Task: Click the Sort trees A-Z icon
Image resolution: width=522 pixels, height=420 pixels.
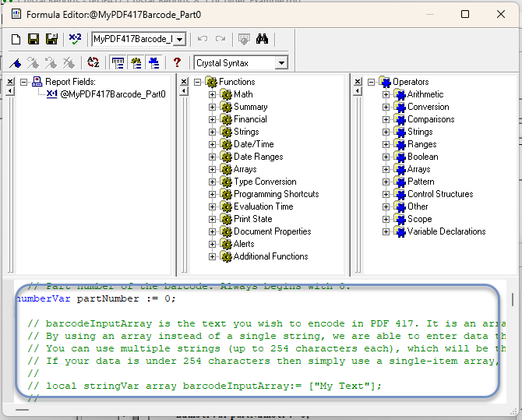Action: coord(93,62)
